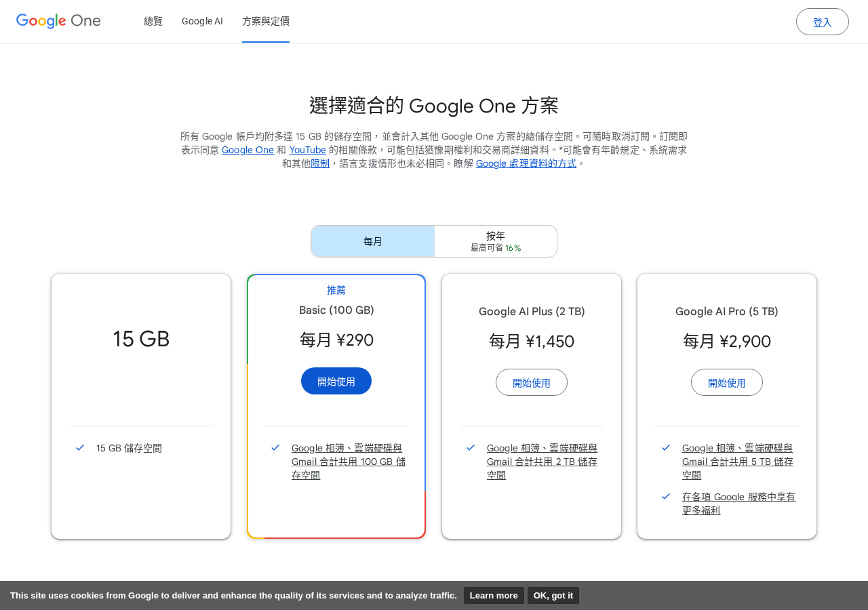Dismiss cookie banner with OK, got it
Image resolution: width=868 pixels, height=610 pixels.
(553, 595)
